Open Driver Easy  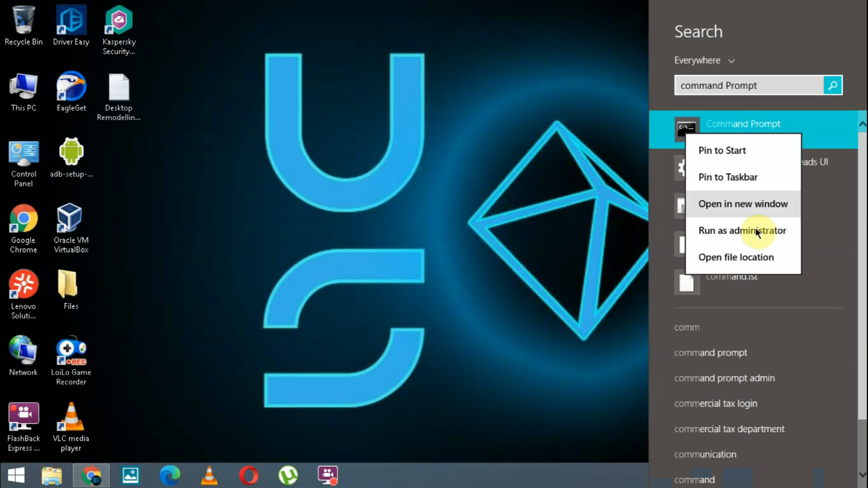click(71, 19)
